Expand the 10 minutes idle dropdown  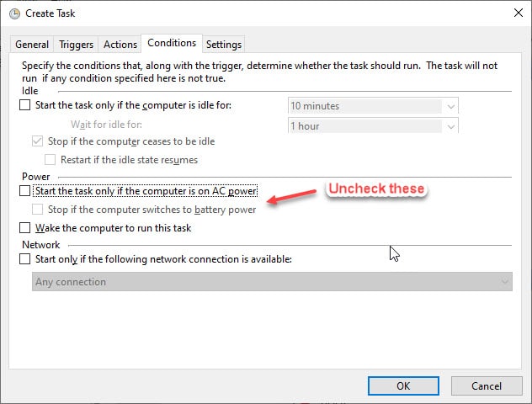(450, 106)
